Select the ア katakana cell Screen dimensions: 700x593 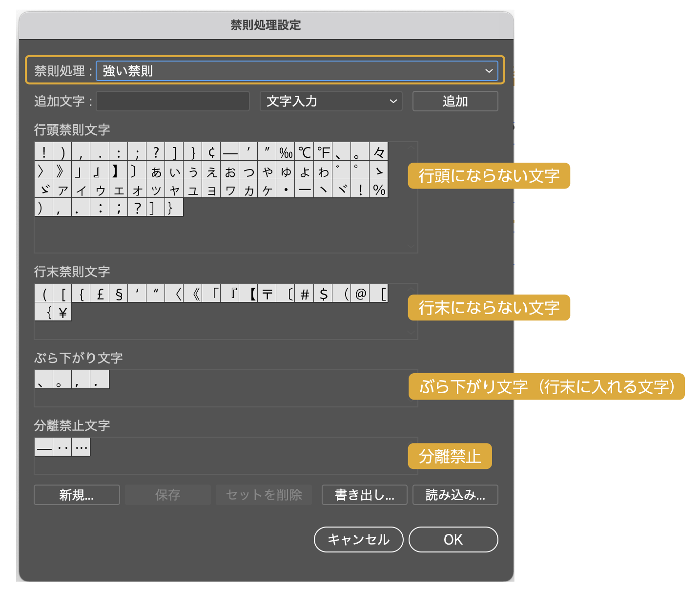coord(62,189)
